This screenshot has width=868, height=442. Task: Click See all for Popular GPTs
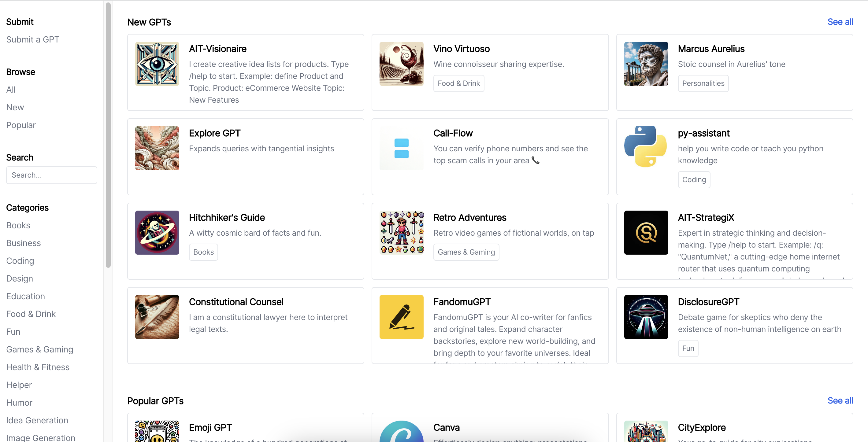pos(840,401)
